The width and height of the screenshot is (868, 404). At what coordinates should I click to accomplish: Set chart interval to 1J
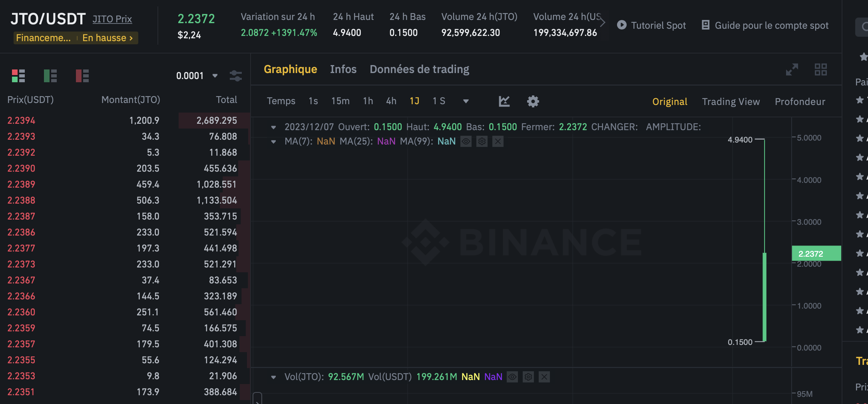(x=414, y=101)
